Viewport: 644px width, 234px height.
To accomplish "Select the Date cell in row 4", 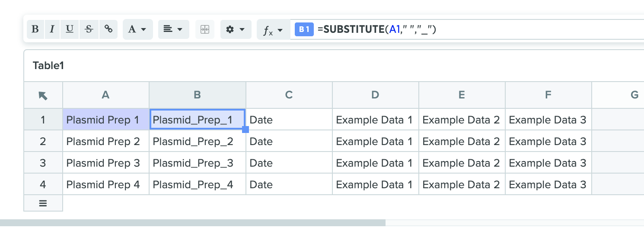I will coord(289,184).
